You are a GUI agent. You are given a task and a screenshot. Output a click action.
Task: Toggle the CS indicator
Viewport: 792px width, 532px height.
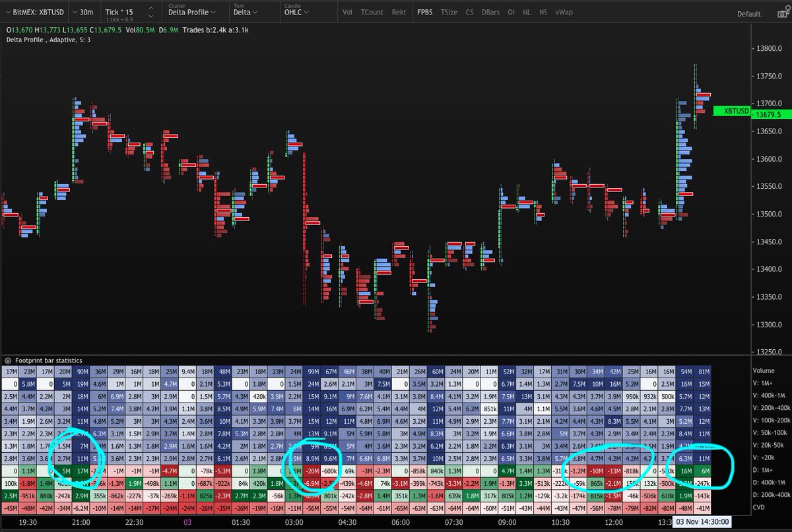point(469,13)
